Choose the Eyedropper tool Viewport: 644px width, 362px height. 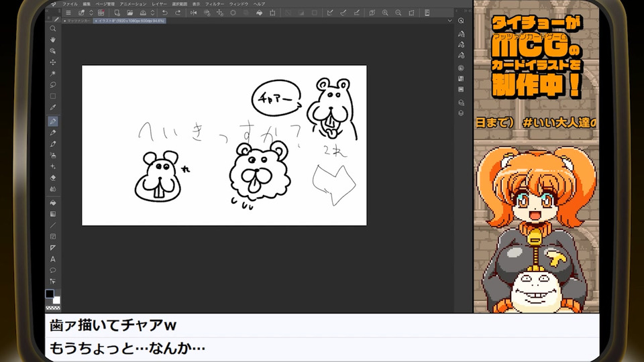[x=53, y=107]
